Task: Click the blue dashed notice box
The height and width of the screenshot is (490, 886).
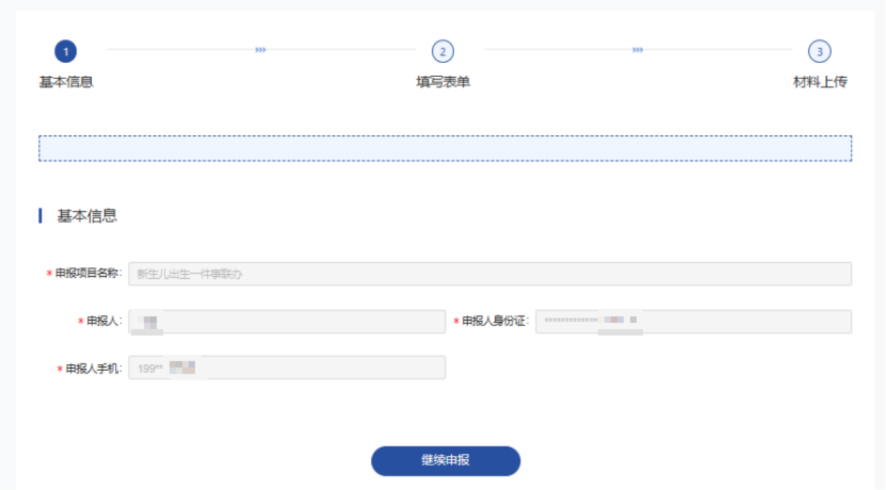Action: click(445, 148)
